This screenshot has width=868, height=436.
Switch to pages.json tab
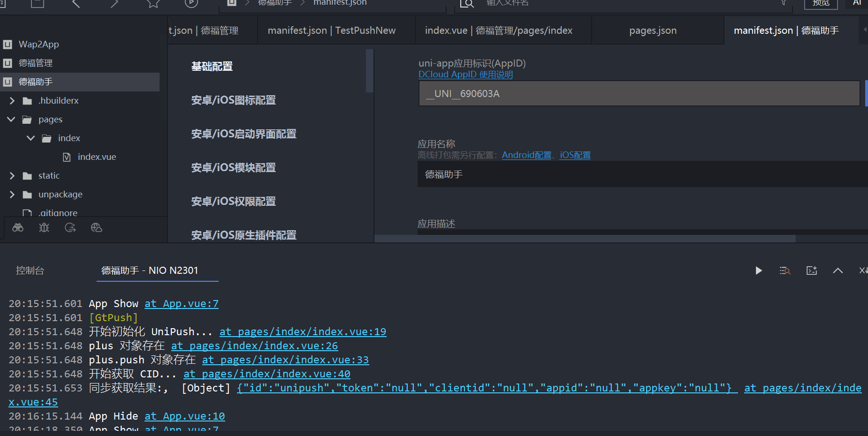pyautogui.click(x=653, y=30)
